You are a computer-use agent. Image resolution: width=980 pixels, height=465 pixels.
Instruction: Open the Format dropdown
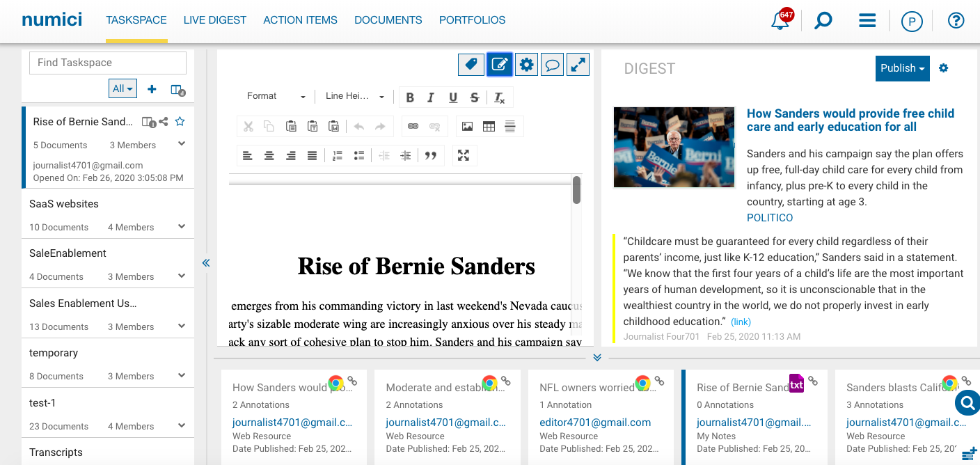pos(276,96)
